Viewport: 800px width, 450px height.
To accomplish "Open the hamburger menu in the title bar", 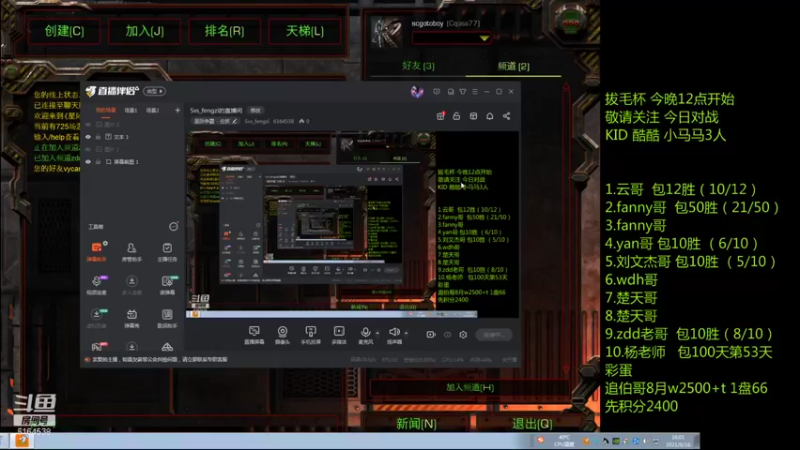I will point(474,92).
